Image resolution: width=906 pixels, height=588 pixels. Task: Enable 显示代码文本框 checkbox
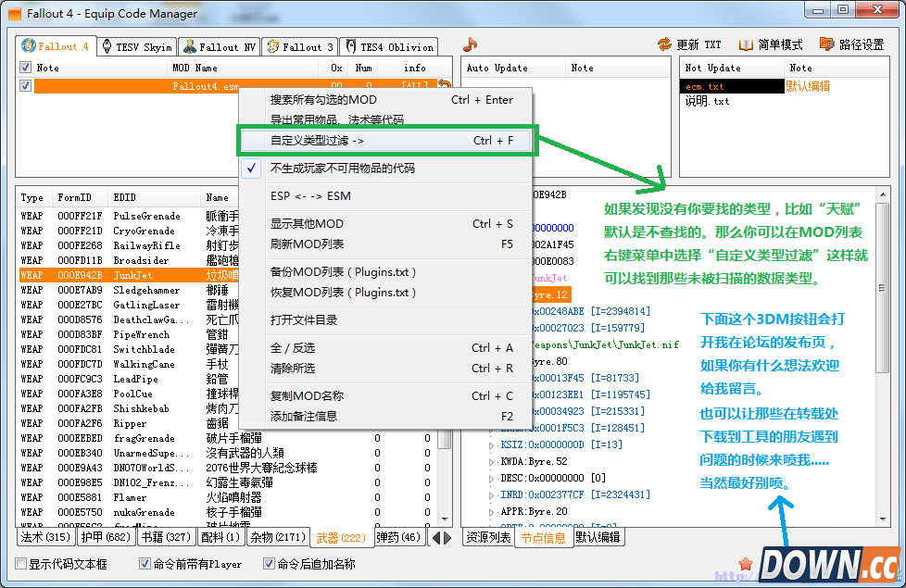21,564
